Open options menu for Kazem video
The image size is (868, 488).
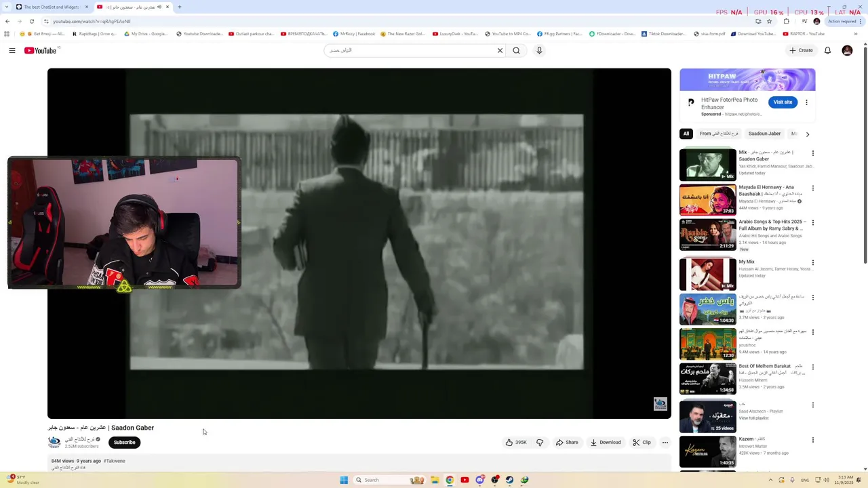tap(812, 441)
